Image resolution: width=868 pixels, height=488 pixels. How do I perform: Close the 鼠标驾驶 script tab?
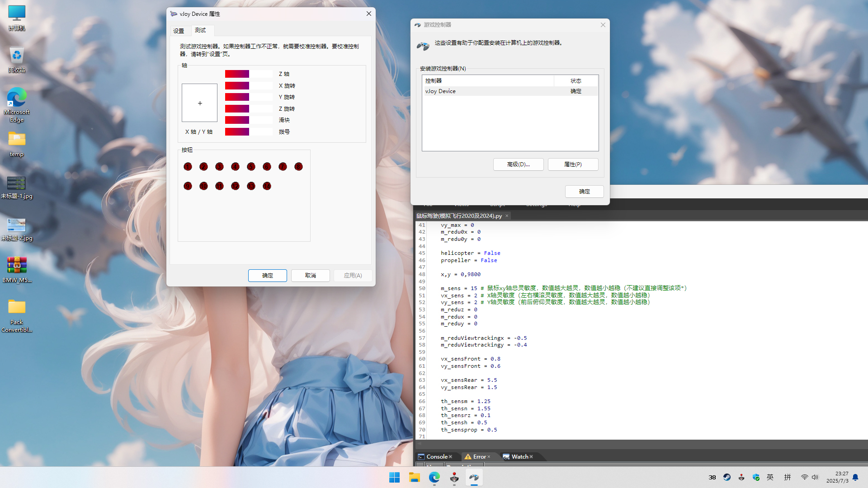pos(507,216)
